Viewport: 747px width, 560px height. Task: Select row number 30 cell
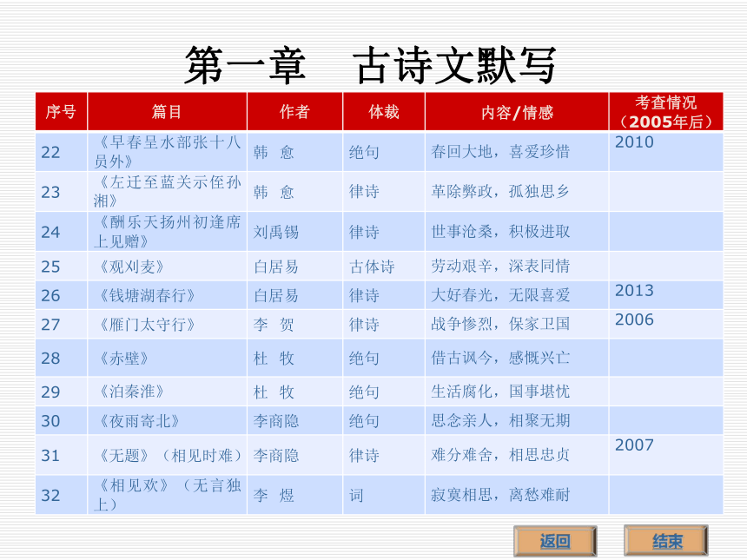point(62,420)
